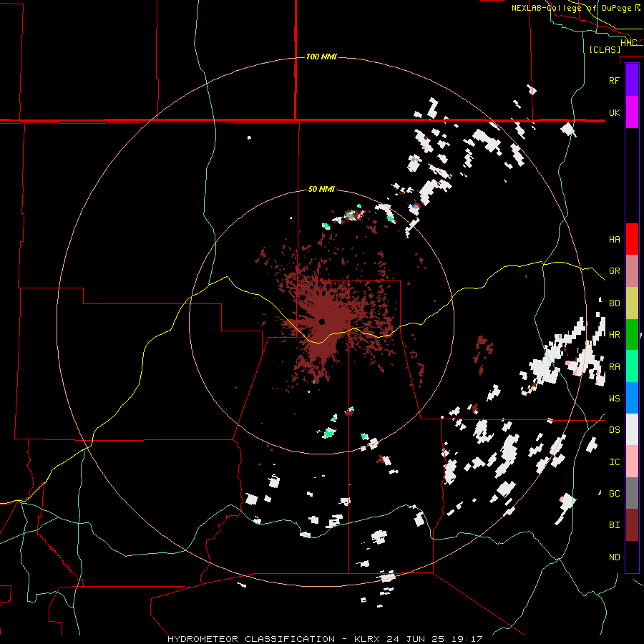The image size is (644, 644).
Task: Click the HR legend label
Action: pos(615,335)
